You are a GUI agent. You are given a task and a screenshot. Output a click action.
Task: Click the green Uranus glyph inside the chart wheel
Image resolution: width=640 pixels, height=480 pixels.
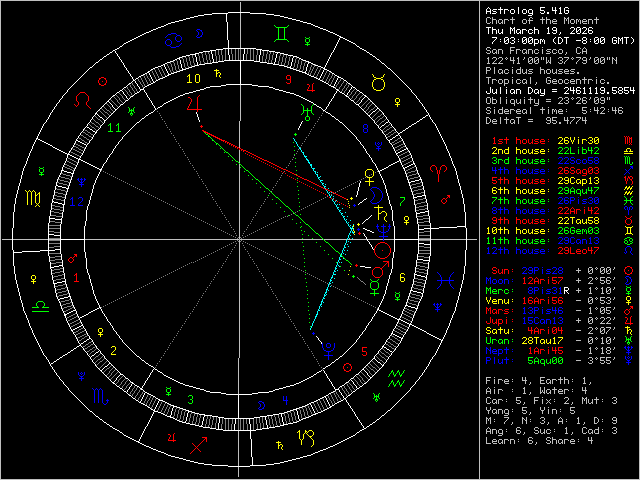pyautogui.click(x=307, y=112)
